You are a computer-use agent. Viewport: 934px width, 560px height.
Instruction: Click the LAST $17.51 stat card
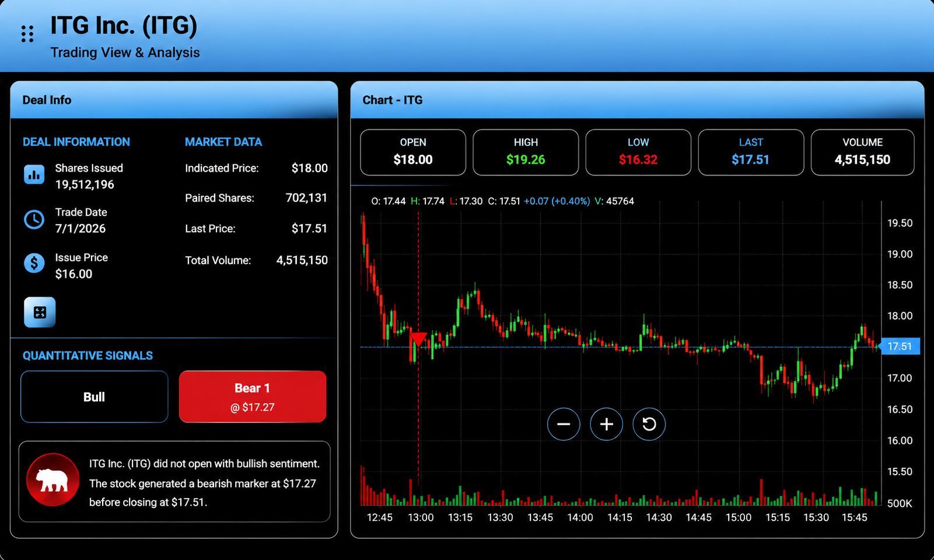coord(751,152)
